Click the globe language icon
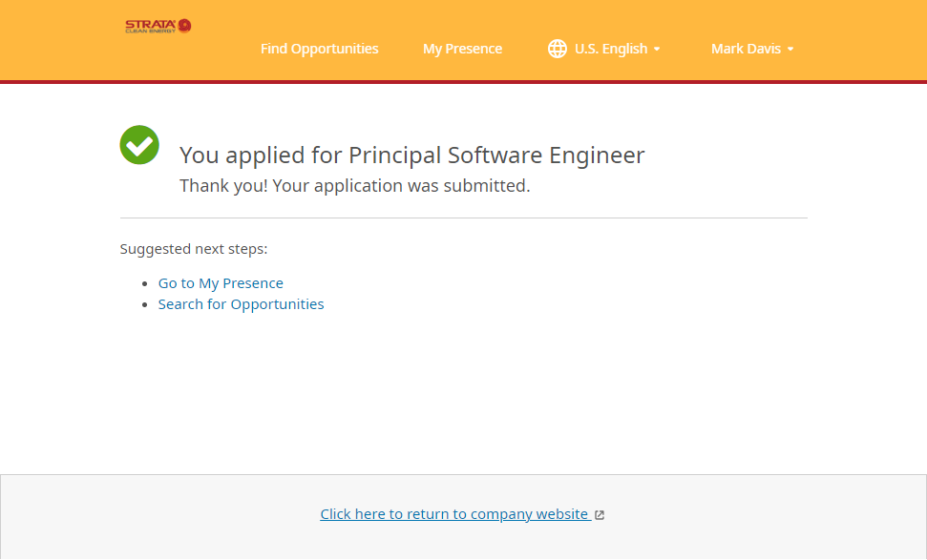The height and width of the screenshot is (560, 927). (x=558, y=49)
